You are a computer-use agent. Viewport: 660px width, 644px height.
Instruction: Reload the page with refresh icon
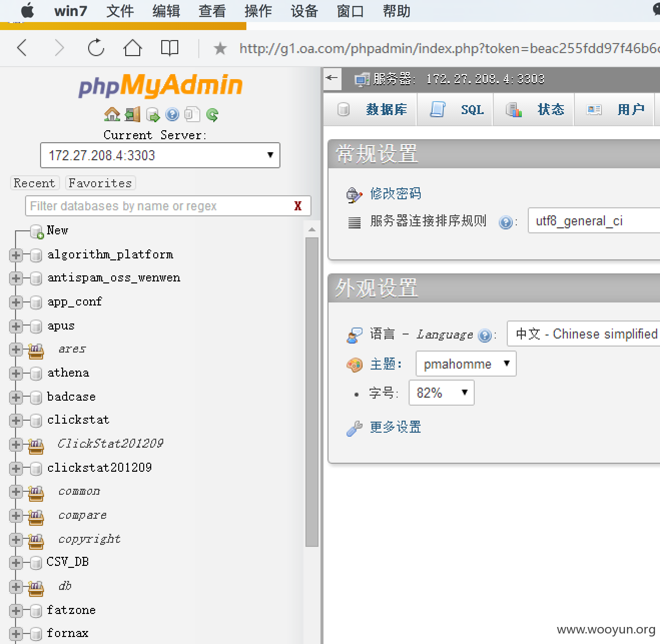[x=96, y=48]
